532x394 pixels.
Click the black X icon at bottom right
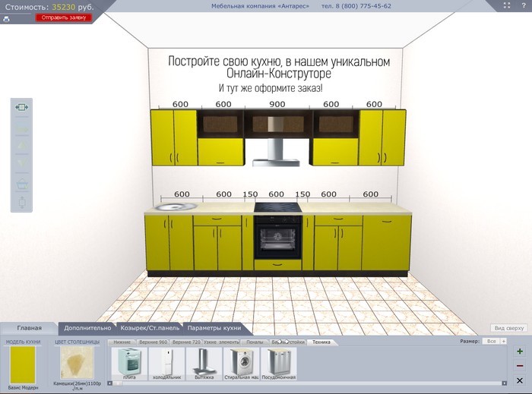[x=519, y=380]
